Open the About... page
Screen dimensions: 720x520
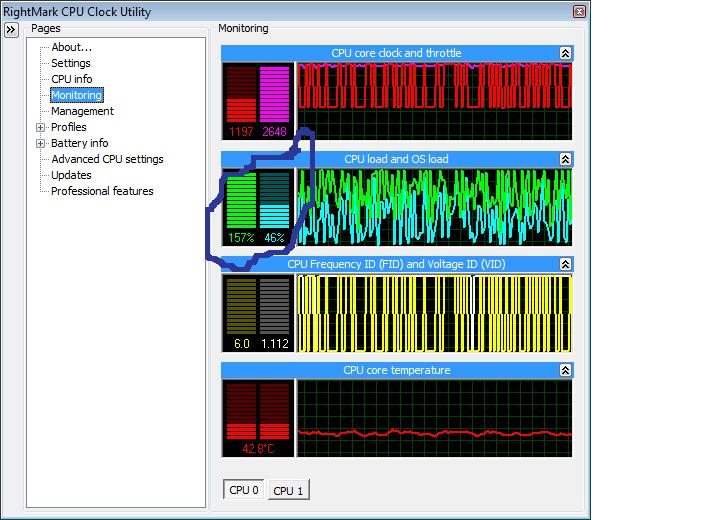72,47
